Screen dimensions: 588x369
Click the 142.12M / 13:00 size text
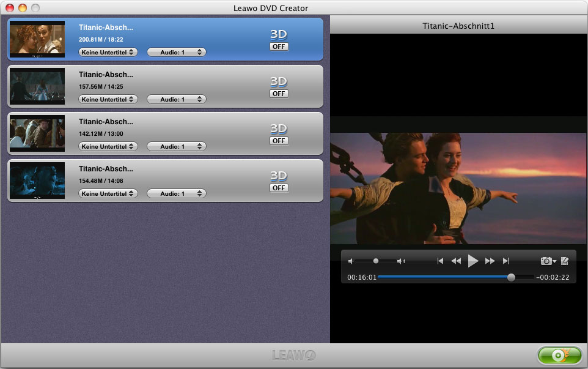pos(101,133)
